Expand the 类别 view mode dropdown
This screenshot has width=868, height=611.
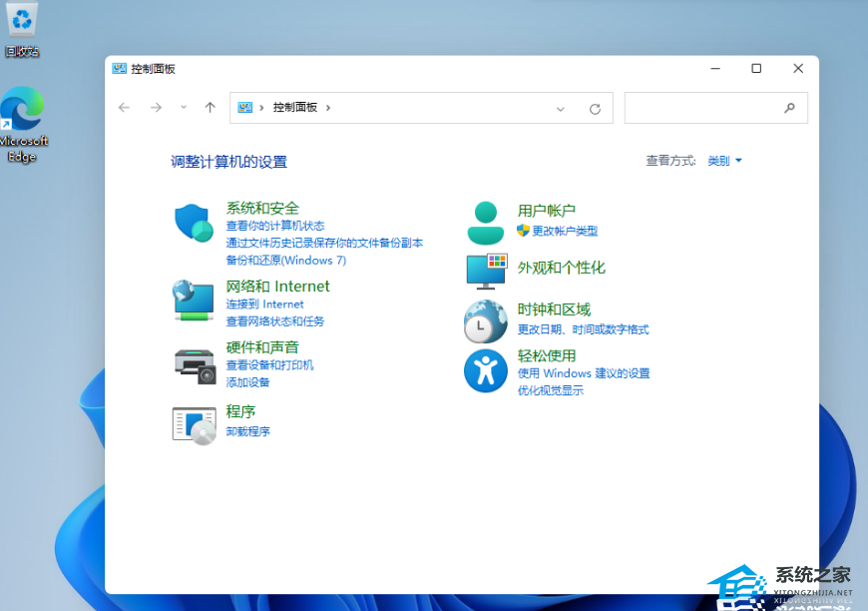[x=724, y=161]
